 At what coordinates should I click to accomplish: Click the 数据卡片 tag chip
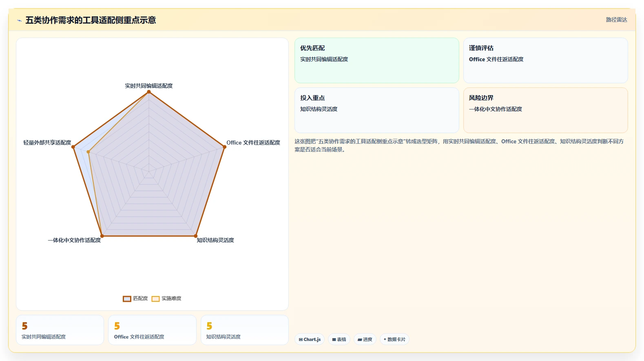[394, 339]
